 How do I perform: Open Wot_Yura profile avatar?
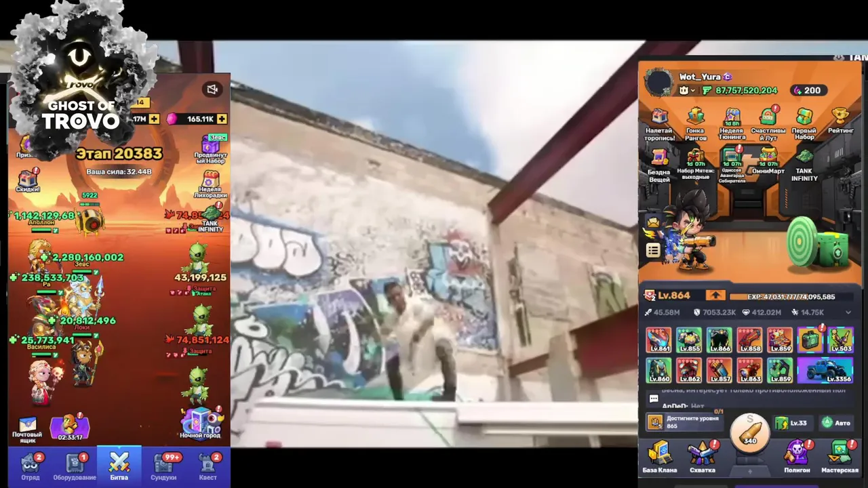[x=657, y=83]
